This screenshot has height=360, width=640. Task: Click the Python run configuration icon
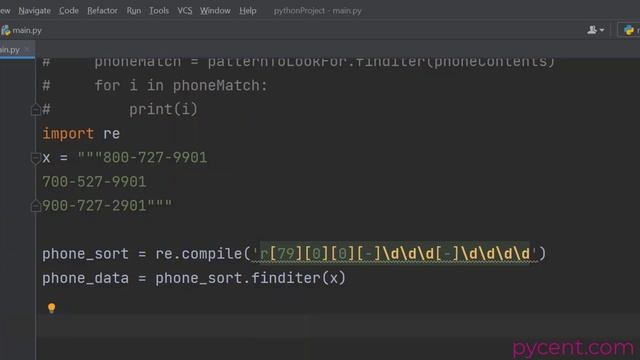pos(629,30)
